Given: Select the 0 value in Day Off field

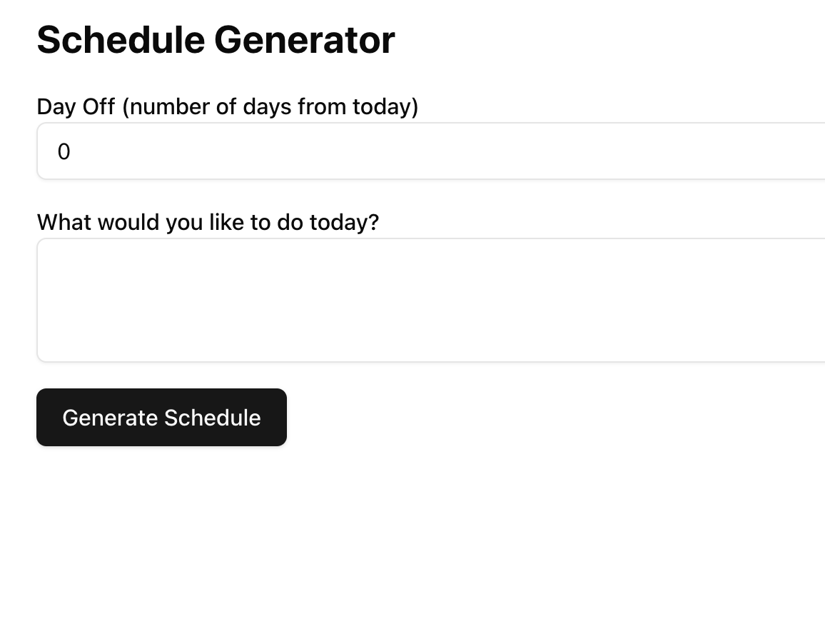Looking at the screenshot, I should pos(64,151).
